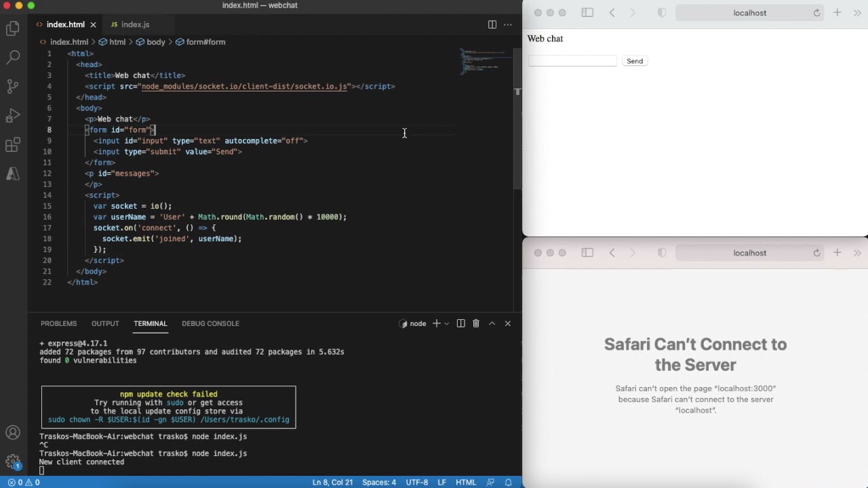Screen dimensions: 868x488
Task: Switch to index.html editor tab
Action: click(x=65, y=24)
